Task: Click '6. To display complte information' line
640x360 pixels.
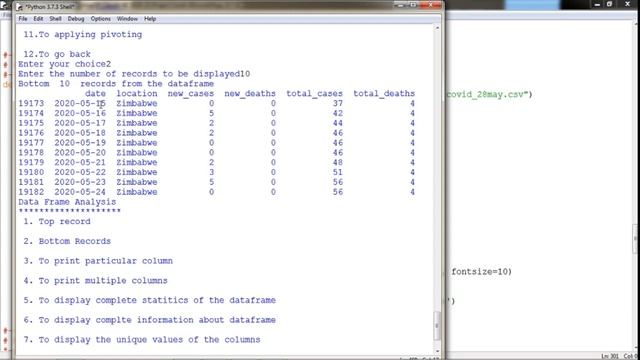Action: click(149, 320)
